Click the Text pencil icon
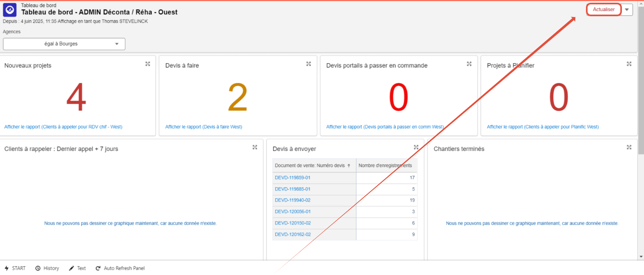The image size is (644, 275). pos(71,268)
